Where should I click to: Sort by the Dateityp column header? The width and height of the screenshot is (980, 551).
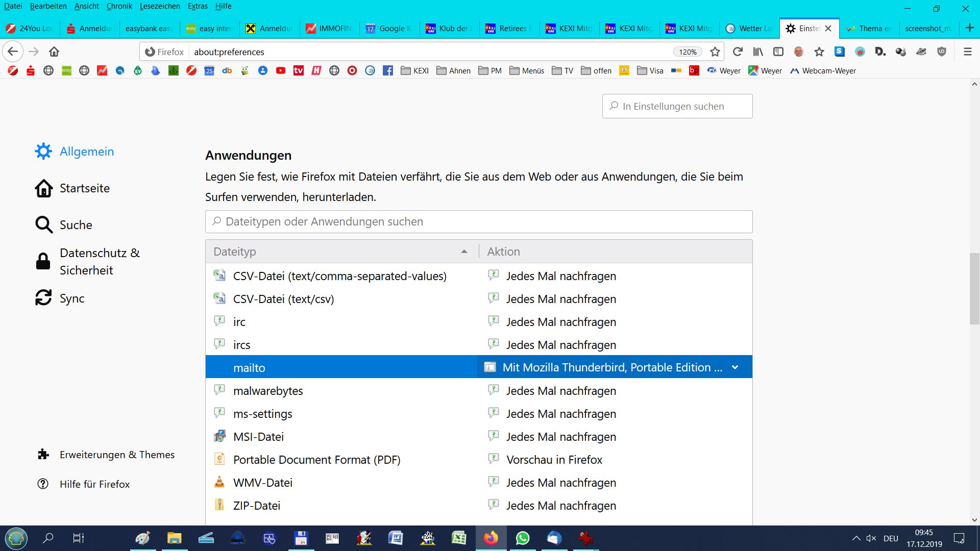pos(341,252)
